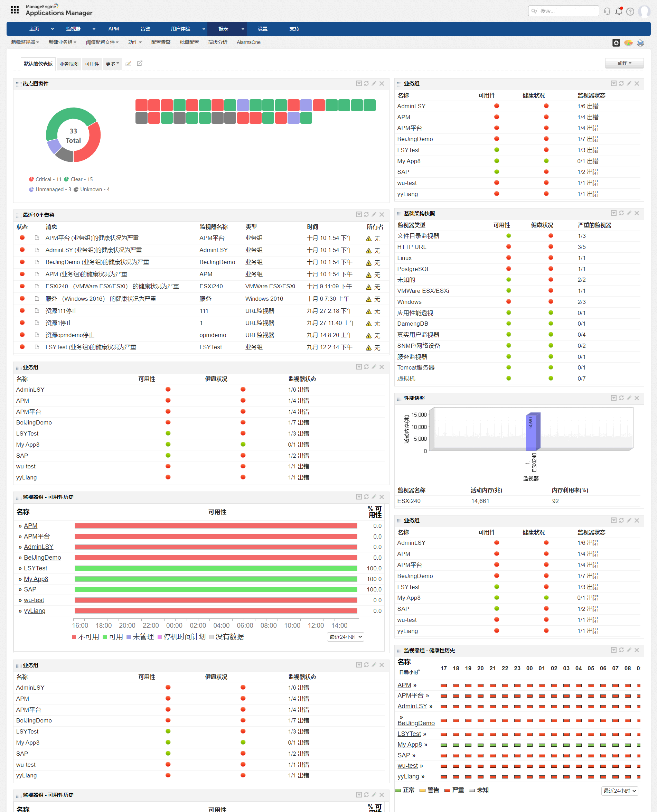Collapse the 热点图窗件 widget via its header arrow

(x=359, y=83)
